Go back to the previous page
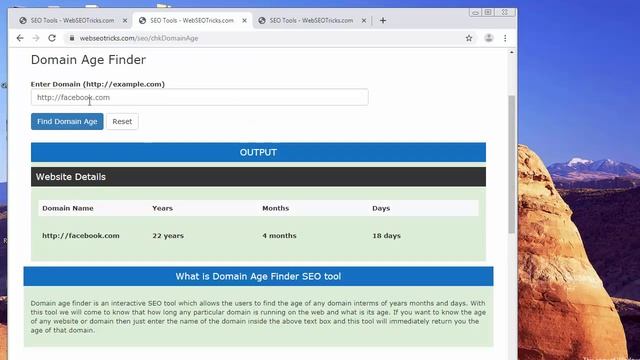Screen dimensions: 640x360 20,38
